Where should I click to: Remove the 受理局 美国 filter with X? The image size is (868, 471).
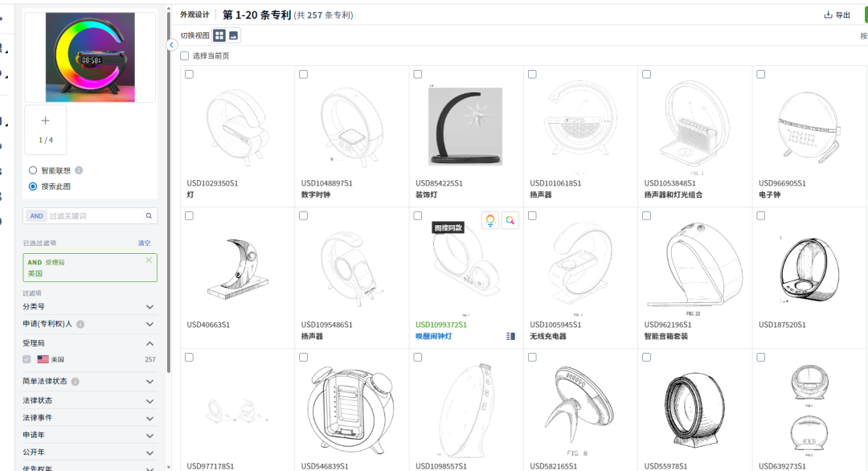(149, 260)
